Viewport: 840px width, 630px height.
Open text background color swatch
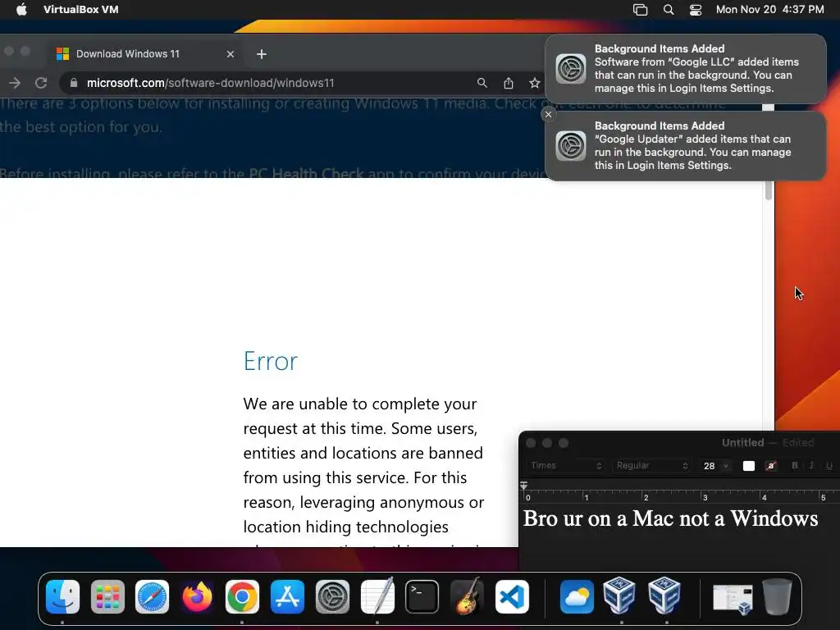771,466
